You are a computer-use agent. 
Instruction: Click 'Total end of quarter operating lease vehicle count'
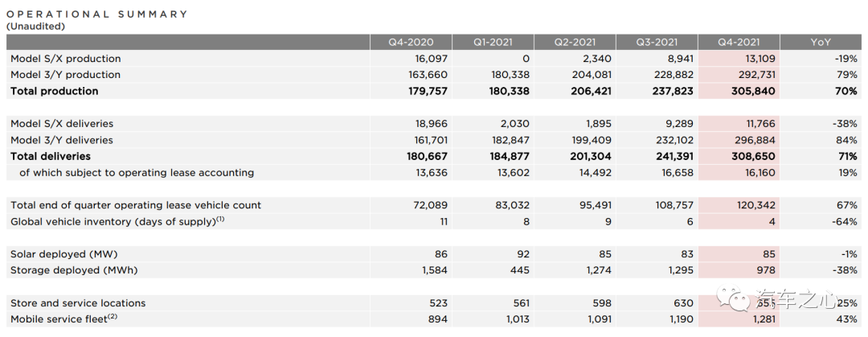click(136, 205)
